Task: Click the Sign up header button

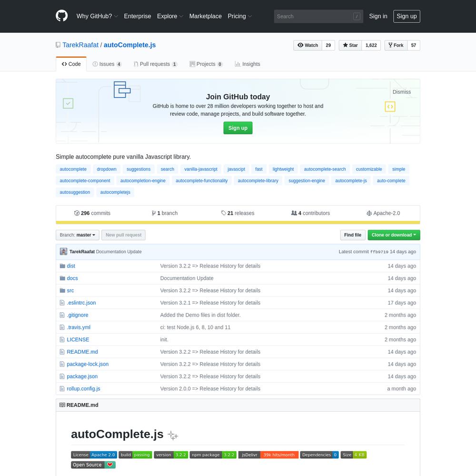Action: point(407,16)
